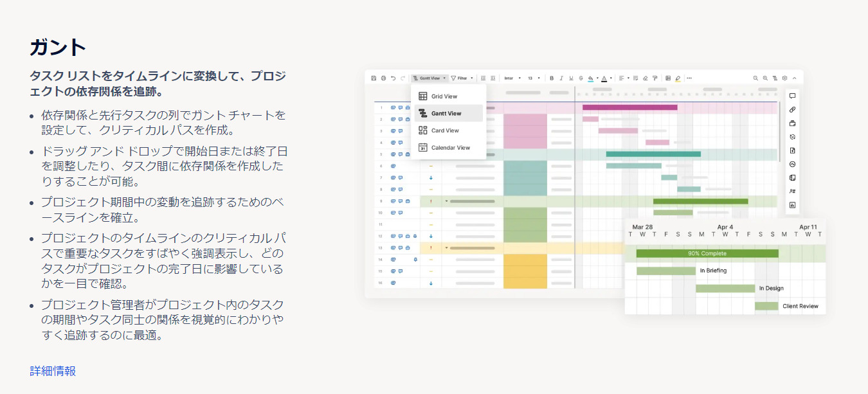The width and height of the screenshot is (868, 394).
Task: Click the Italic formatting icon
Action: pos(561,77)
